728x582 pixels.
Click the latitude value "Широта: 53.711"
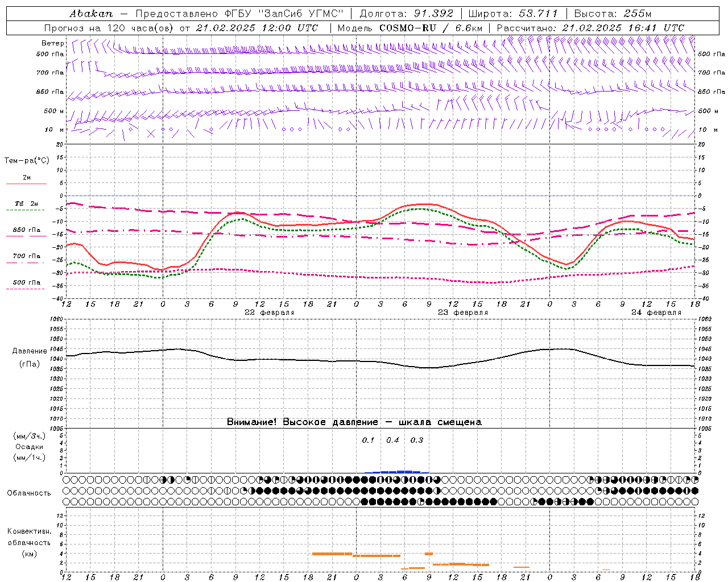513,14
